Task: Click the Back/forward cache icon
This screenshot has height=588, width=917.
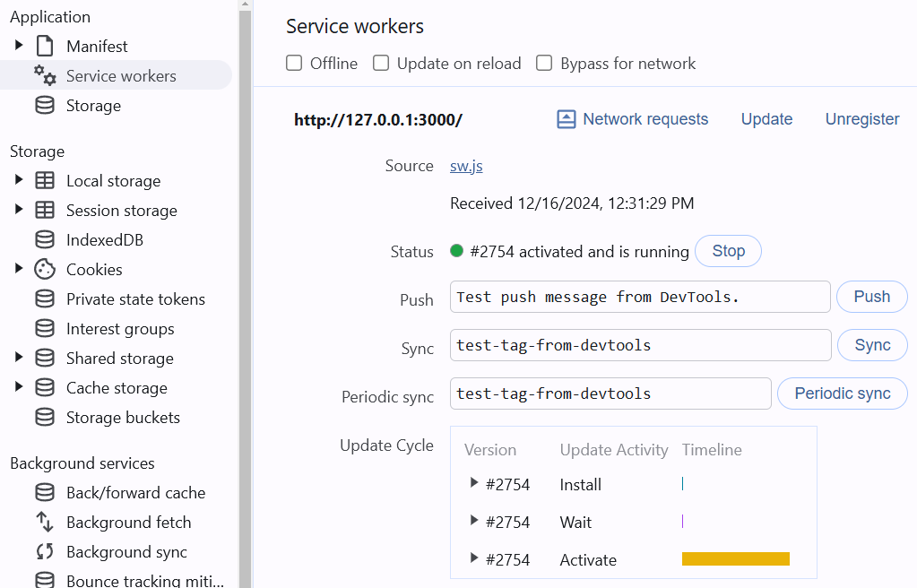Action: [45, 493]
